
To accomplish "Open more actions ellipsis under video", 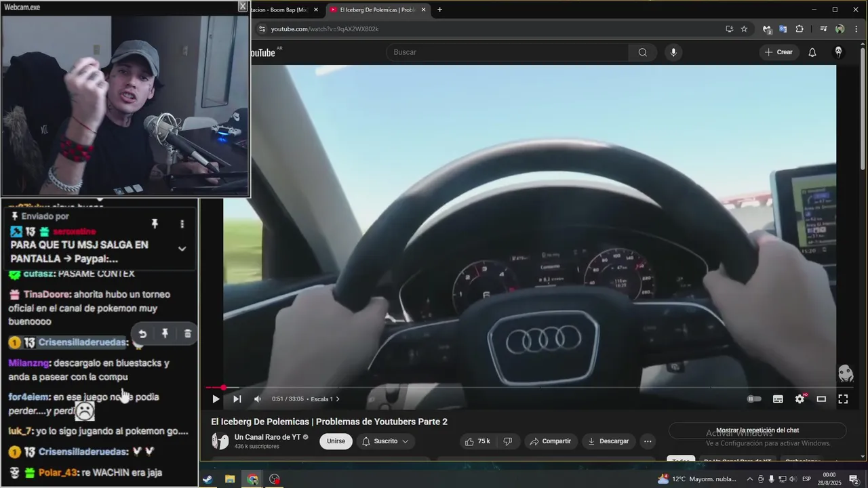I will click(648, 441).
